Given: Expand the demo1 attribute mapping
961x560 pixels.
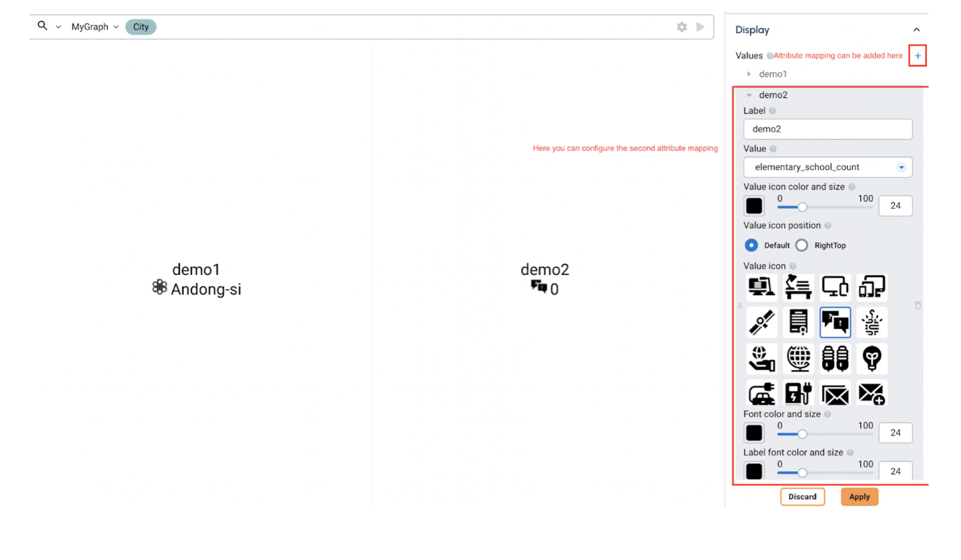Looking at the screenshot, I should tap(749, 73).
